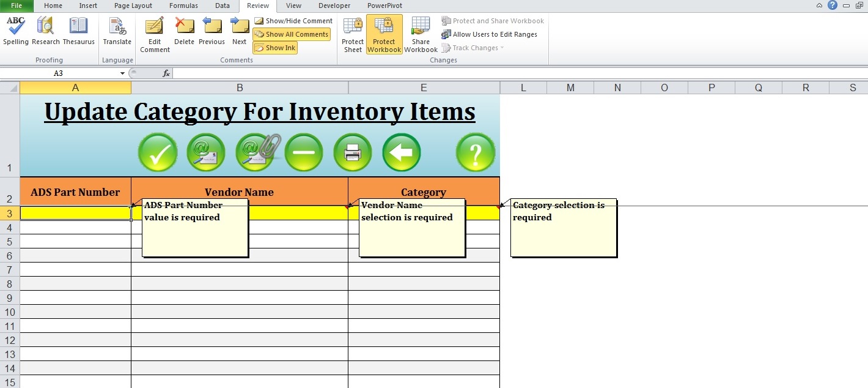
Task: Click Protect and Share Workbook
Action: pyautogui.click(x=493, y=21)
